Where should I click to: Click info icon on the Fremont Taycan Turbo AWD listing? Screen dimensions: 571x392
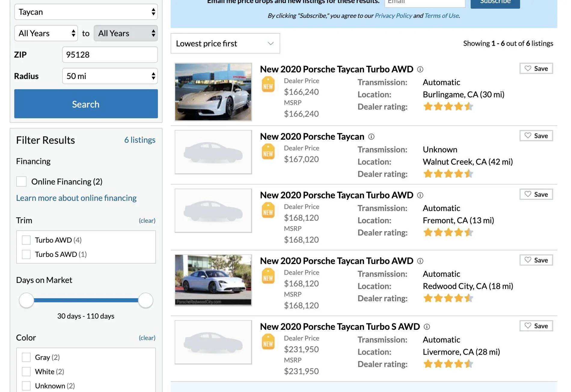420,195
